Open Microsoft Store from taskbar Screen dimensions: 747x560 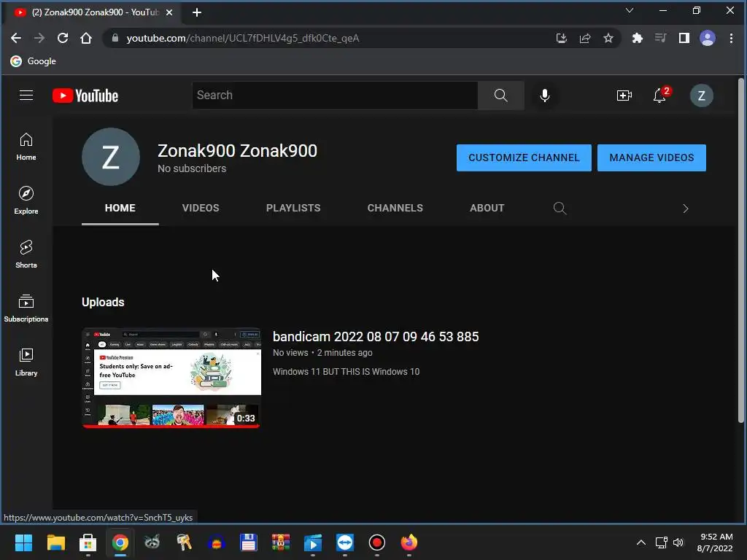(88, 542)
